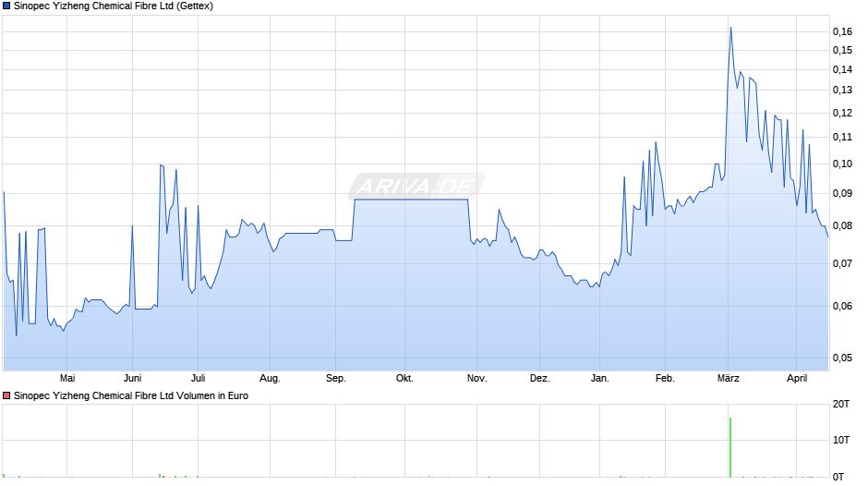868x486 pixels.
Task: Click the price peak above 0,16 in March
Action: point(730,28)
